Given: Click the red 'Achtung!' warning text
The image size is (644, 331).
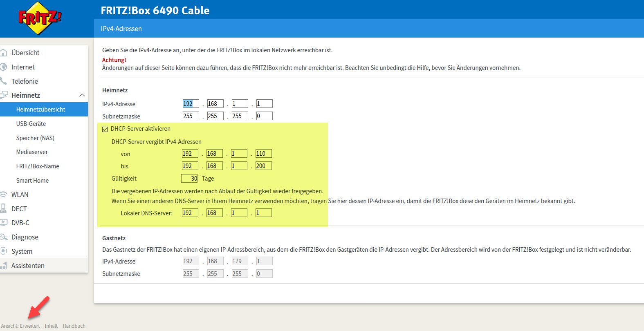Looking at the screenshot, I should [x=114, y=60].
